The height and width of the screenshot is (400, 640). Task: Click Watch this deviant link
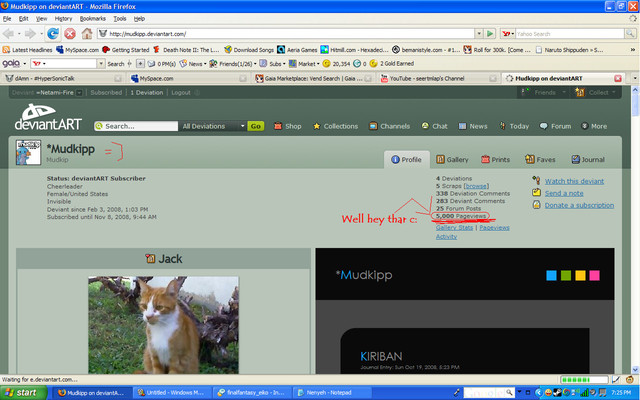(574, 181)
